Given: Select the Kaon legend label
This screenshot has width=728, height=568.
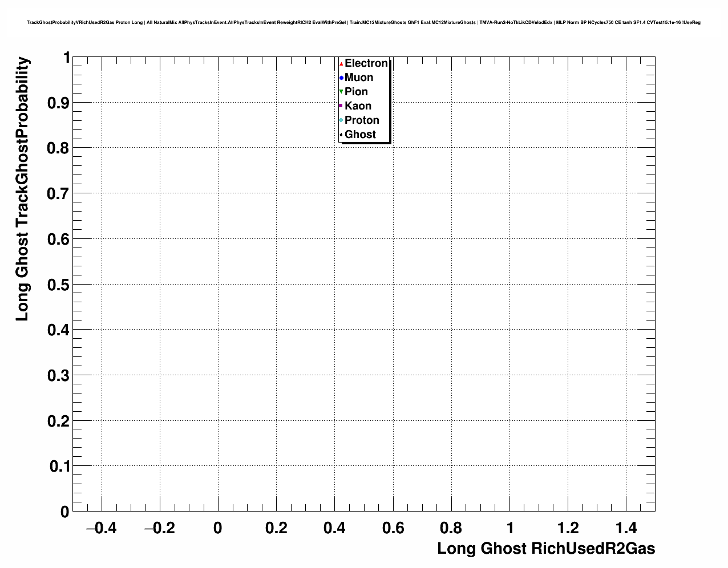Looking at the screenshot, I should coord(358,106).
